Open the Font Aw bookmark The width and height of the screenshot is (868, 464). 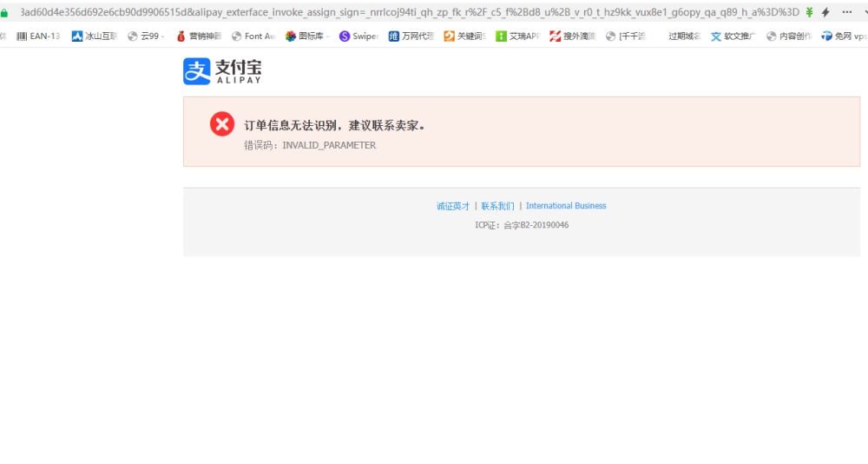253,36
